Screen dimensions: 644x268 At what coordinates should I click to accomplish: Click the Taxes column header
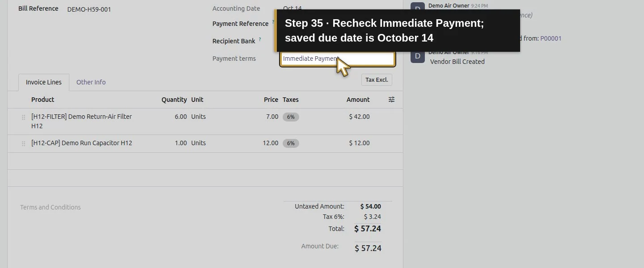point(291,100)
